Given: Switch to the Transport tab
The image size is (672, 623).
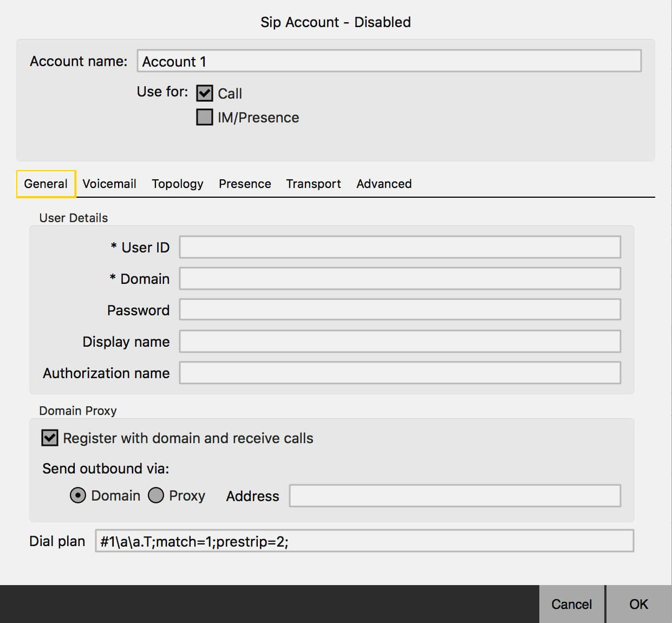Looking at the screenshot, I should (313, 184).
